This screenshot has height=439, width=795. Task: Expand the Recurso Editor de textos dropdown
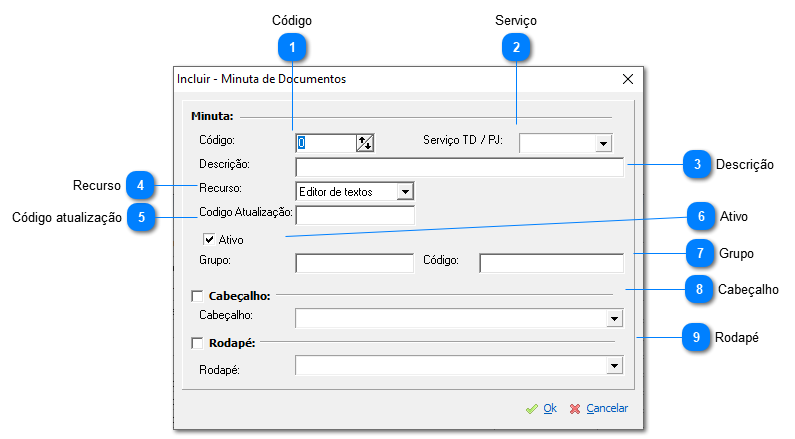tap(404, 191)
